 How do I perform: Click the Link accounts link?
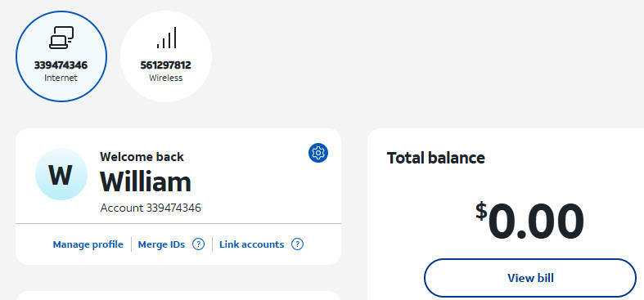click(252, 244)
